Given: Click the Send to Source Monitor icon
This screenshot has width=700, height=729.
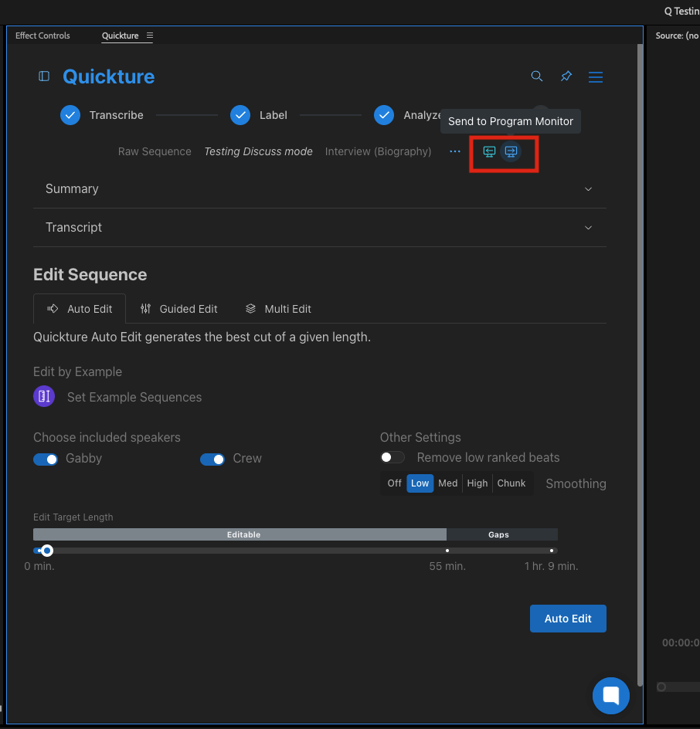Looking at the screenshot, I should pos(489,151).
